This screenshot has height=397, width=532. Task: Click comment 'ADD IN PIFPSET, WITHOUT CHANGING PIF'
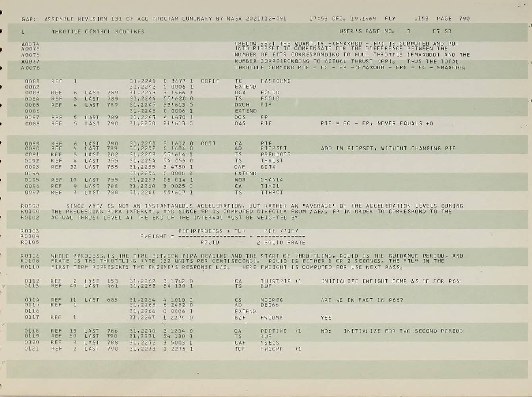(x=388, y=148)
